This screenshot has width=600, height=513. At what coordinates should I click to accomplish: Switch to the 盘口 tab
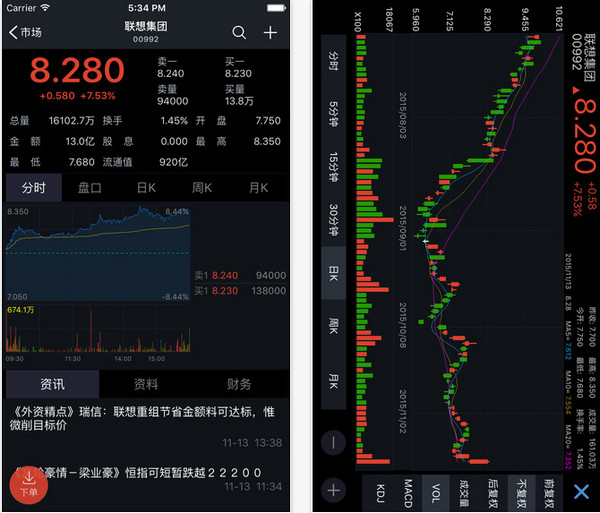point(90,188)
